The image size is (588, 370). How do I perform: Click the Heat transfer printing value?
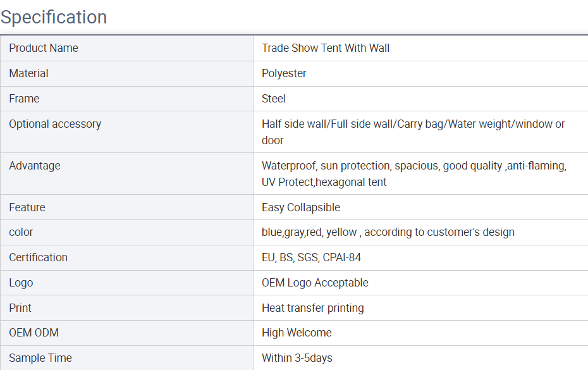tap(313, 308)
